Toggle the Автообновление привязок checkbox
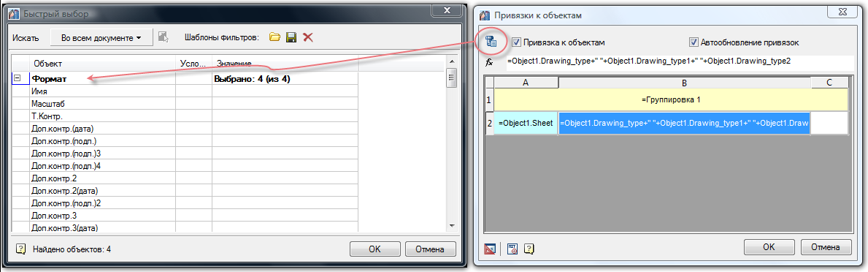This screenshot has height=272, width=868. 693,42
